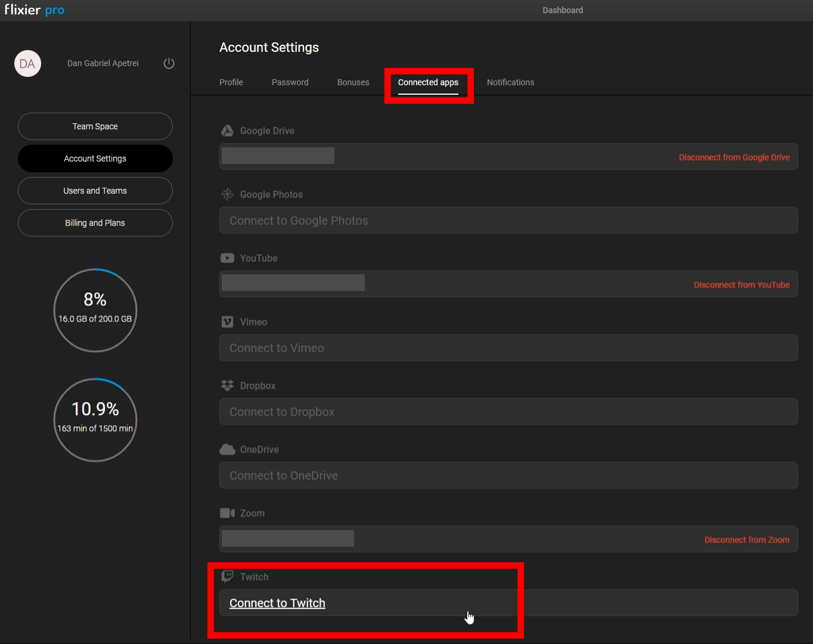Click the Zoom section label
813x644 pixels.
(x=252, y=513)
